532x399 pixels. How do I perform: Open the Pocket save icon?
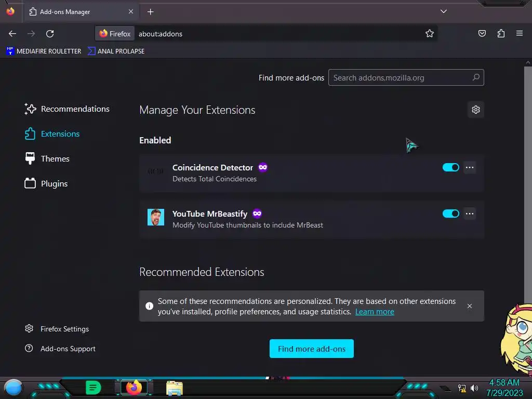pyautogui.click(x=482, y=33)
